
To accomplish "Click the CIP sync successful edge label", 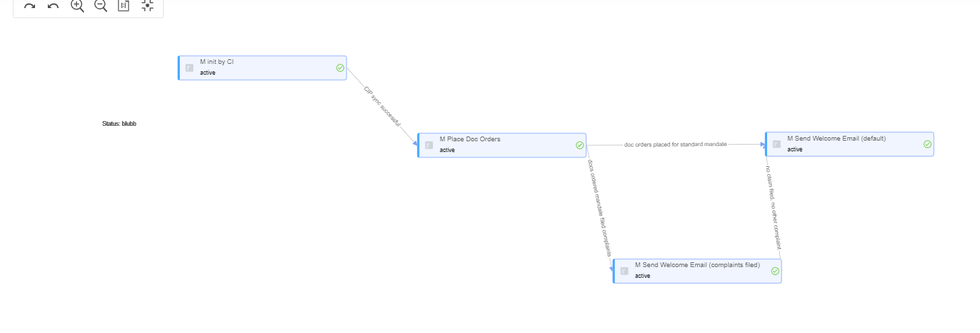I will click(382, 106).
